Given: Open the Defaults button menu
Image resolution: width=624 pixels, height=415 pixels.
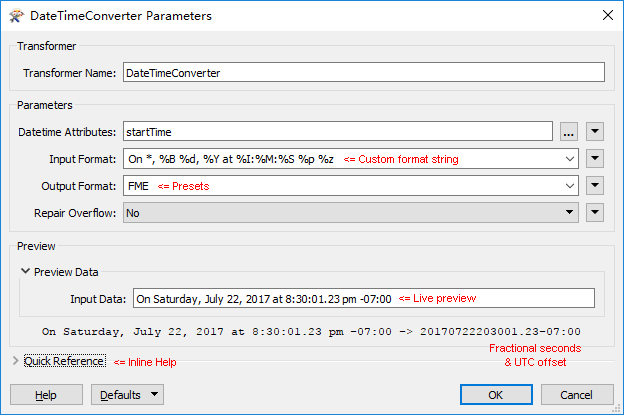Looking at the screenshot, I should click(127, 395).
